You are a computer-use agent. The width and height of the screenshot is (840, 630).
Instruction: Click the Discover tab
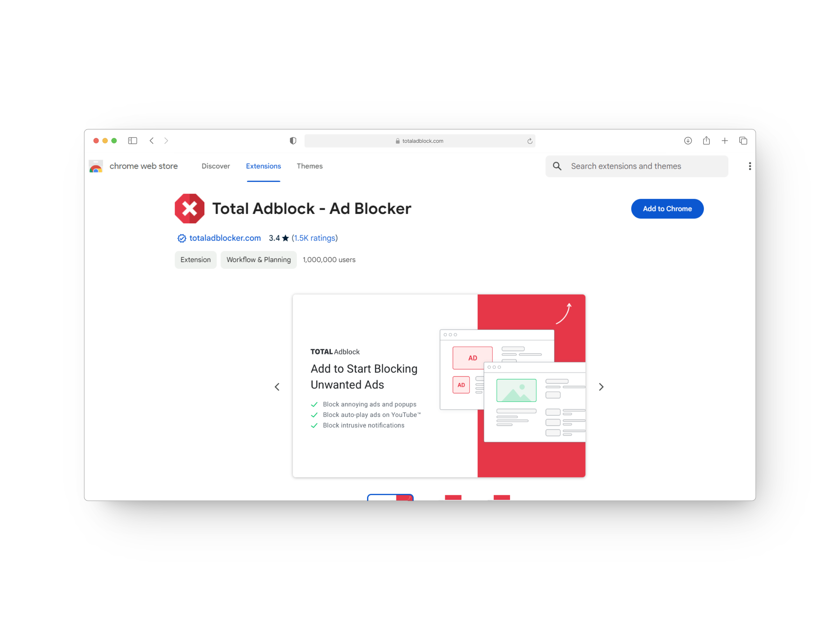(x=216, y=166)
